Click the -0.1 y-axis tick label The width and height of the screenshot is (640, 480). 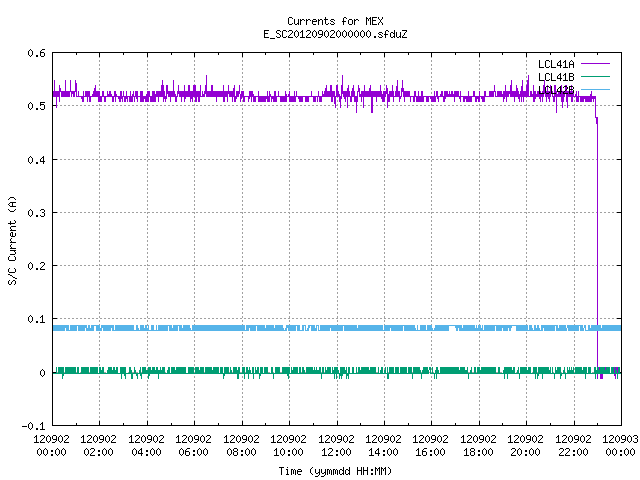click(33, 426)
